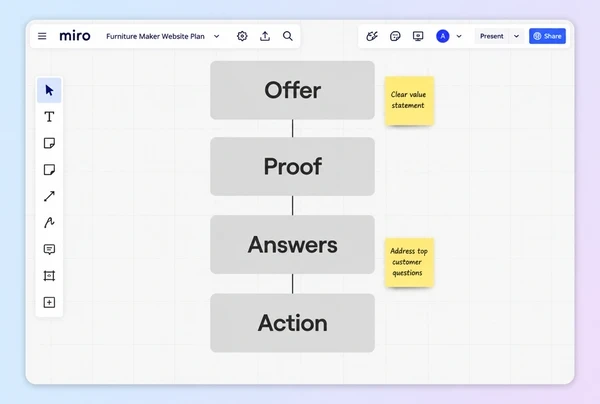Select the Answers box
The height and width of the screenshot is (404, 600).
coord(292,244)
